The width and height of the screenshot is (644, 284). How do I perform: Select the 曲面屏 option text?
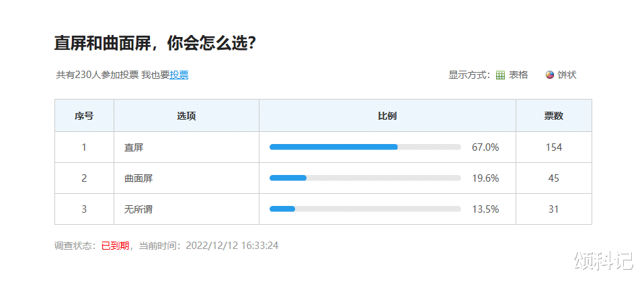pos(138,178)
